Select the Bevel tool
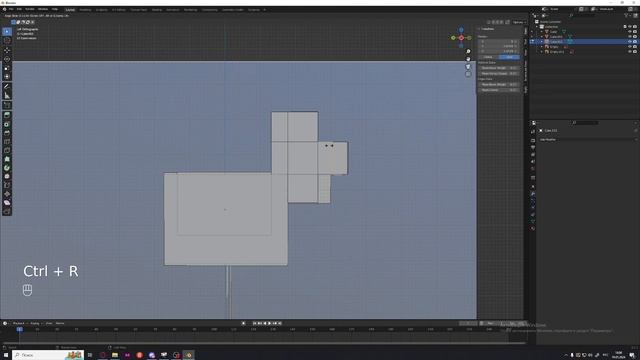Screen dimensions: 640x360 click(x=7, y=133)
